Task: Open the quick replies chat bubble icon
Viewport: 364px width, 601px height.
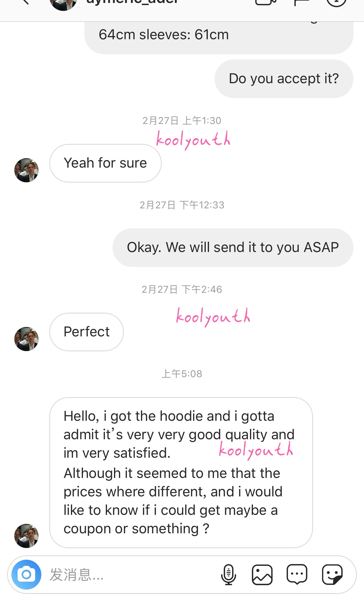Action: (x=297, y=574)
